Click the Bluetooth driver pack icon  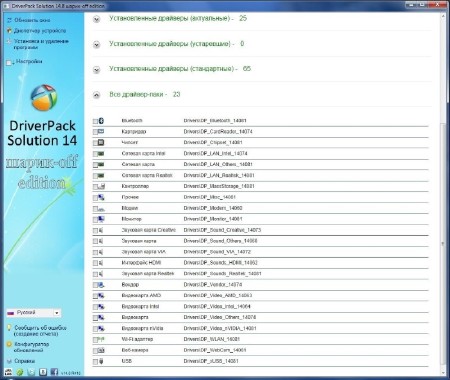101,121
